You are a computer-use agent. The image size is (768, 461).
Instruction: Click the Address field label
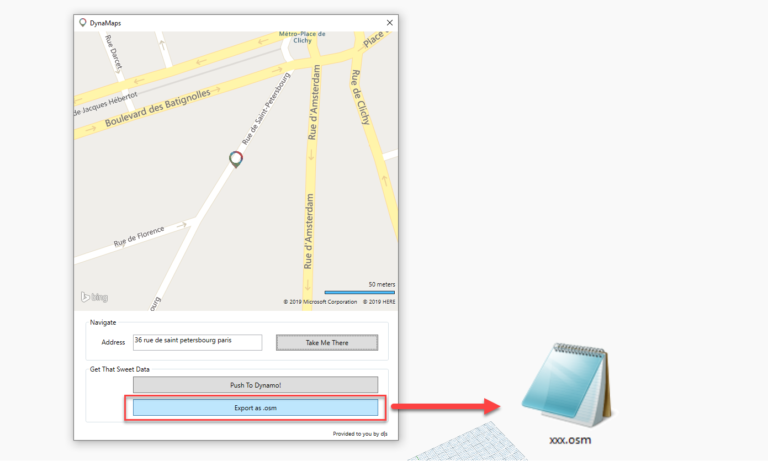[x=113, y=342]
